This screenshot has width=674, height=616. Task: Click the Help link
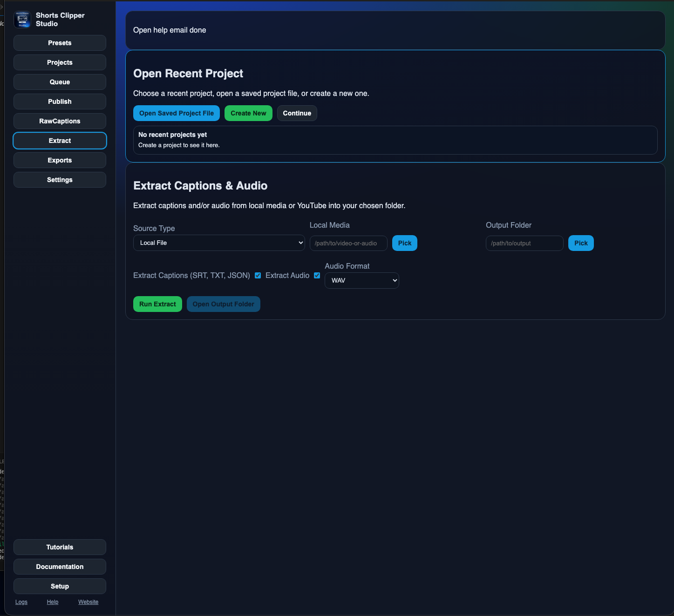(x=53, y=602)
